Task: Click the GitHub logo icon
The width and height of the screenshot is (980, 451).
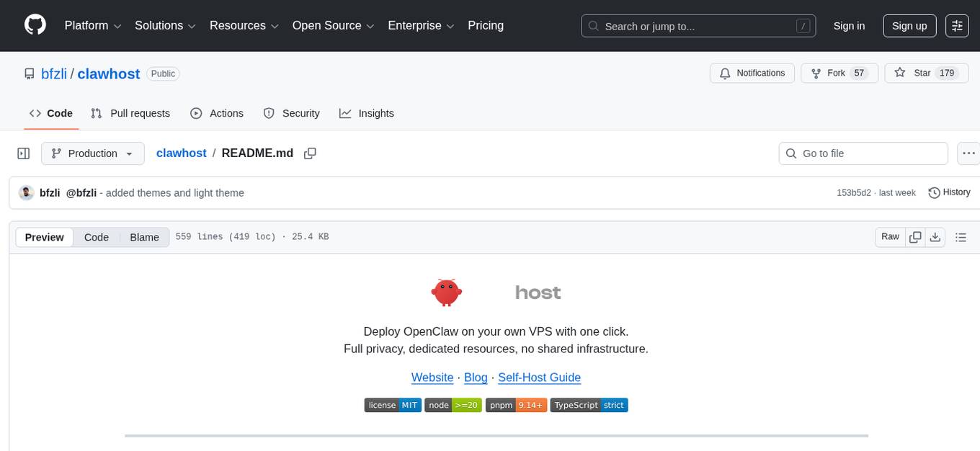Action: (x=35, y=25)
